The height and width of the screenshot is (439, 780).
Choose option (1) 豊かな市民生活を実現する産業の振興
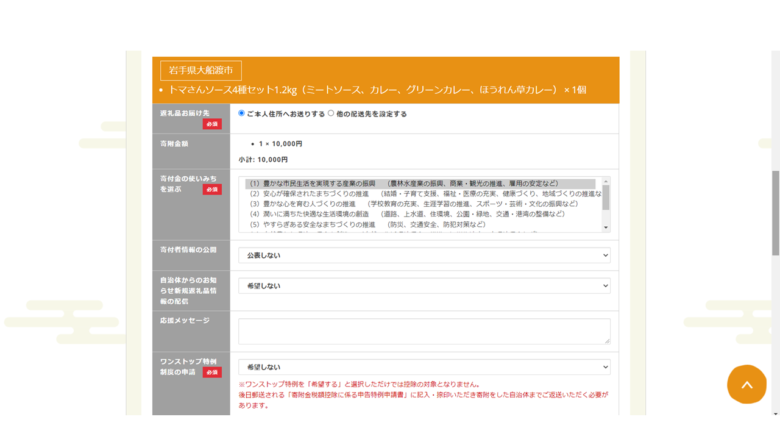[420, 183]
